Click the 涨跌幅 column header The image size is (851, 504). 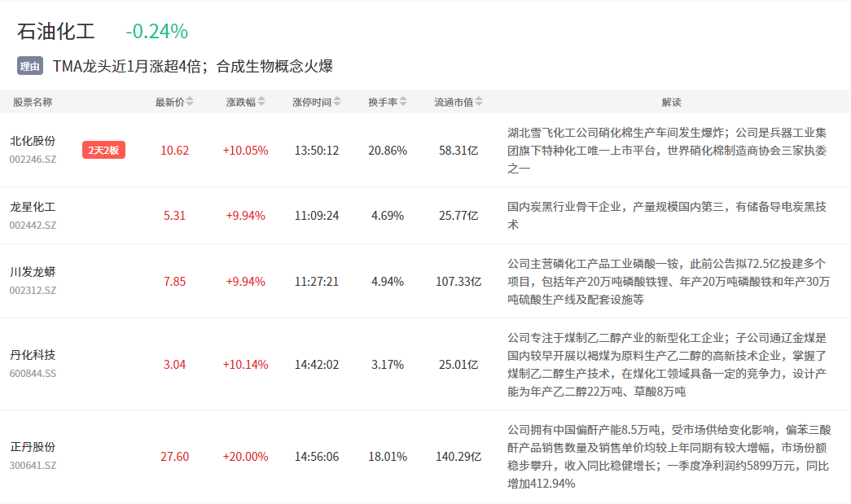pyautogui.click(x=240, y=102)
